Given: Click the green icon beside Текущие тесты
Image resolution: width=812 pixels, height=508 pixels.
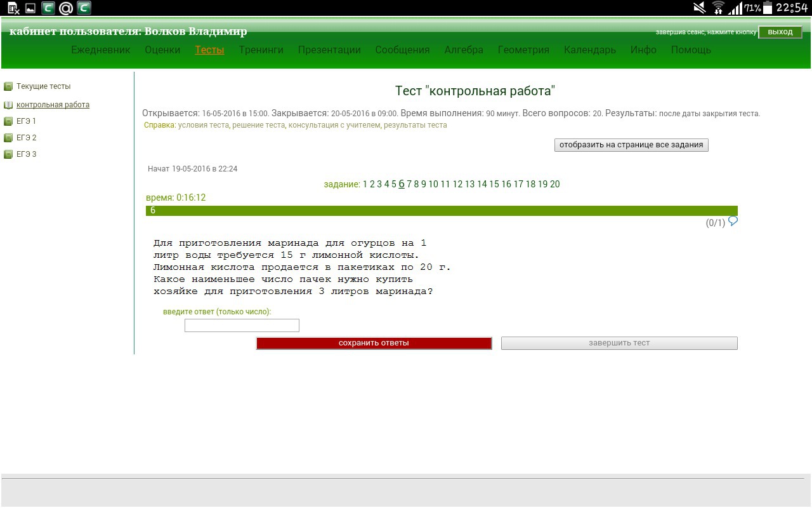Looking at the screenshot, I should tap(8, 86).
